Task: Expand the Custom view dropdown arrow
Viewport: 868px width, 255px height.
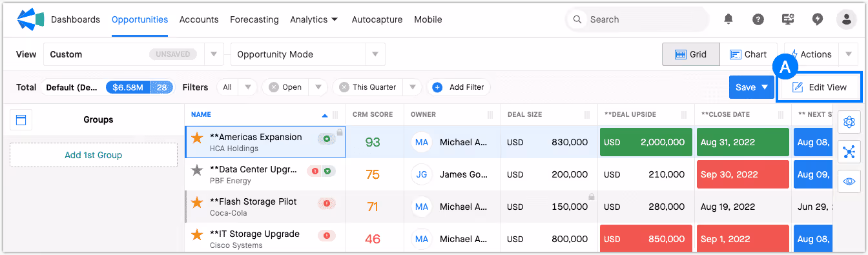Action: click(x=214, y=54)
